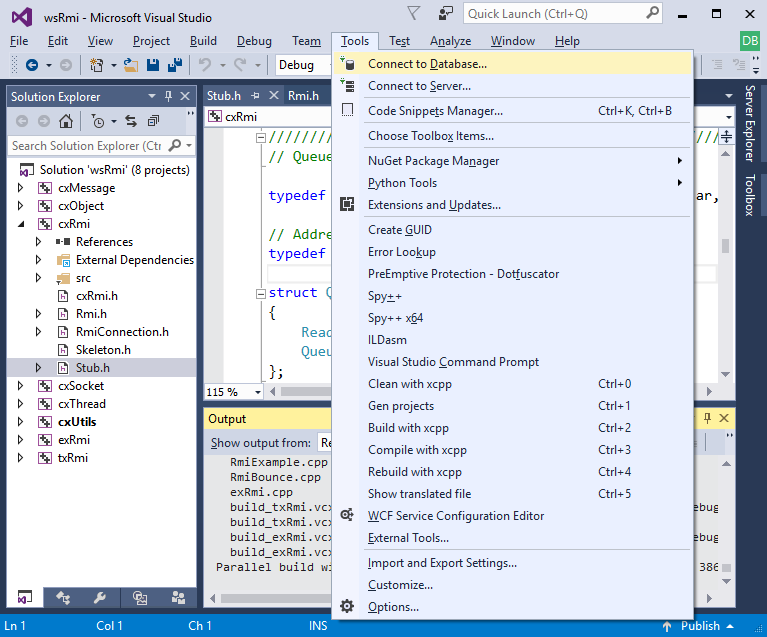767x637 pixels.
Task: Select RmiConnection.h file in tree
Action: pyautogui.click(x=122, y=332)
